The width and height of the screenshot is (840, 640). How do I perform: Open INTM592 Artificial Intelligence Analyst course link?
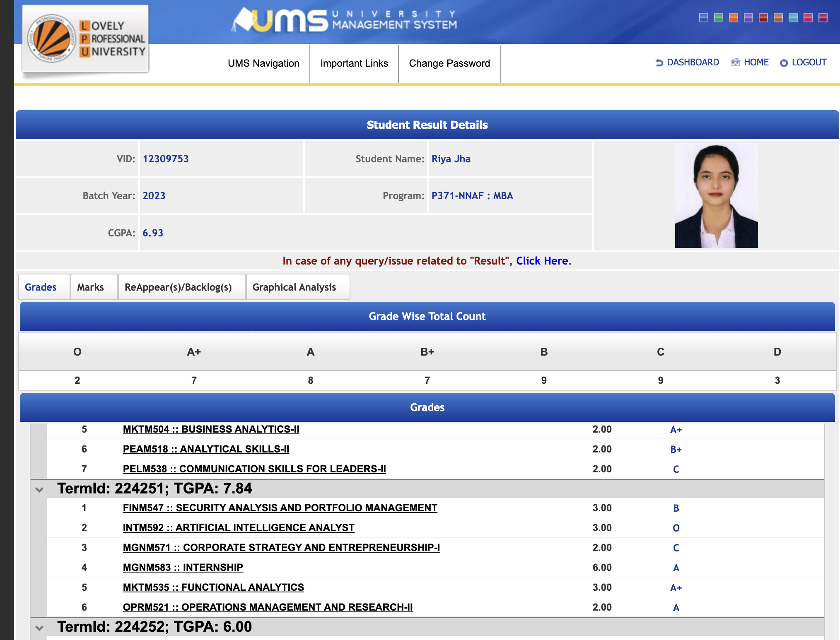239,528
